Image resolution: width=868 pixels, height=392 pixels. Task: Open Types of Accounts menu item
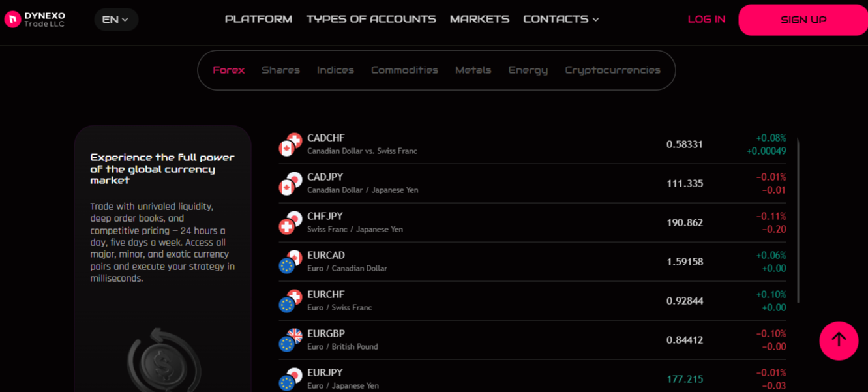(x=371, y=19)
